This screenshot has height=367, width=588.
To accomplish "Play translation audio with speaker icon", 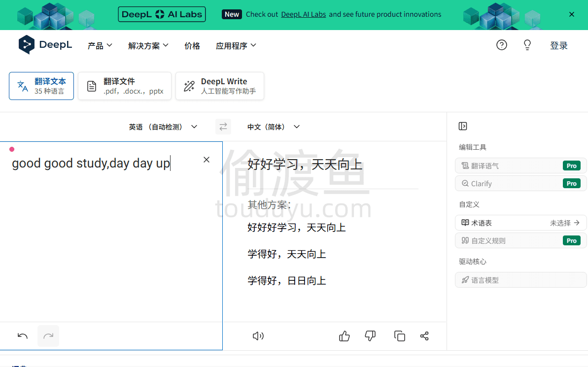I will [258, 336].
